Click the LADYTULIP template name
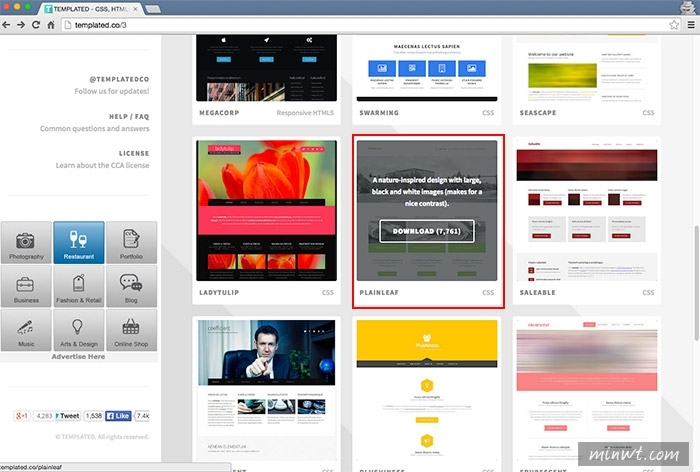This screenshot has width=700, height=472. [x=219, y=292]
